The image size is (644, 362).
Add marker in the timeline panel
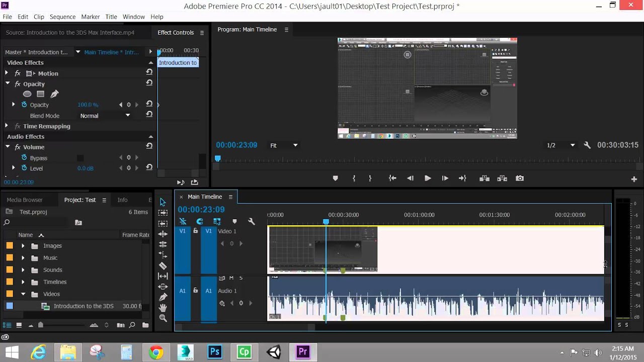click(x=234, y=221)
